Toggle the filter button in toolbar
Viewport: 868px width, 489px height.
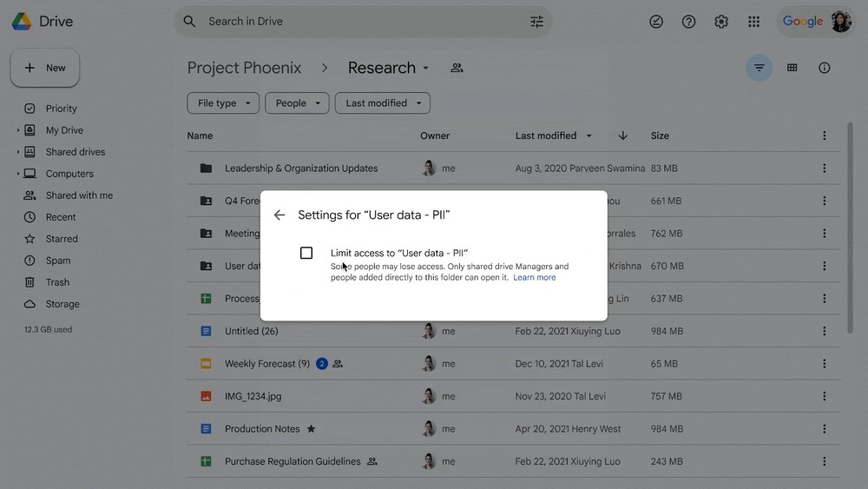click(x=759, y=68)
